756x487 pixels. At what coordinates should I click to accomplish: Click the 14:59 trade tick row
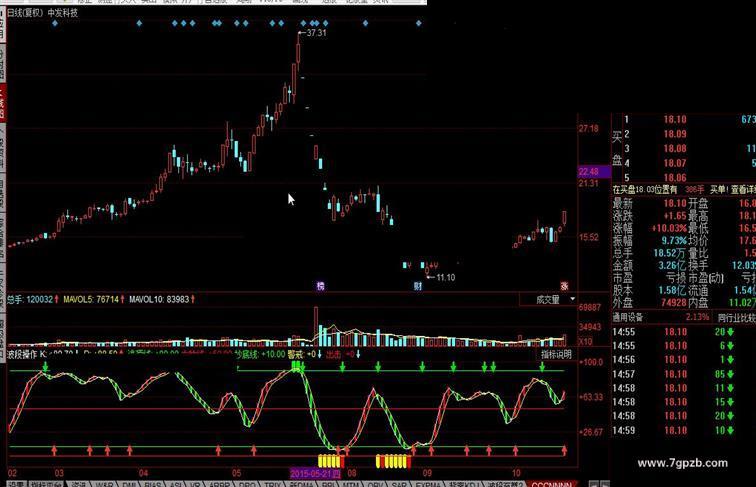674,430
